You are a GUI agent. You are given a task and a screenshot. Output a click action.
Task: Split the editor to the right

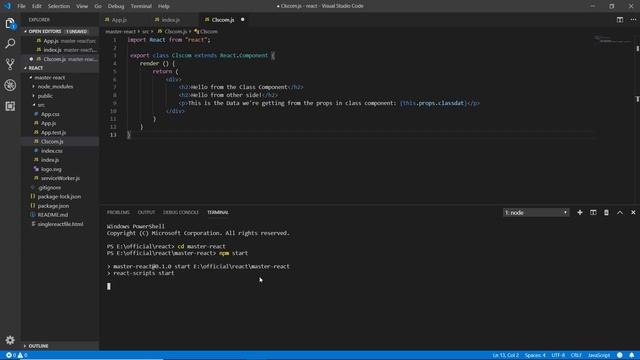pos(620,20)
